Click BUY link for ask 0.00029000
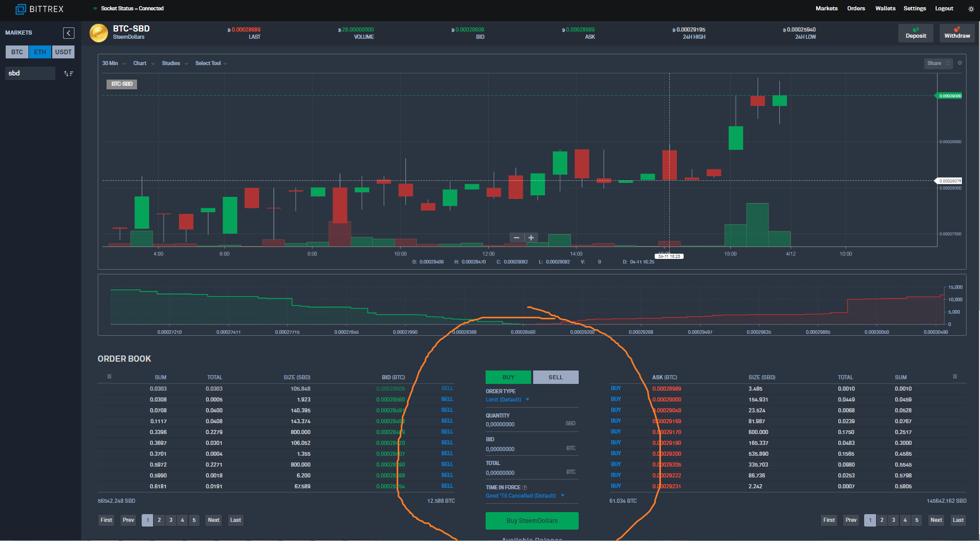 [x=615, y=399]
